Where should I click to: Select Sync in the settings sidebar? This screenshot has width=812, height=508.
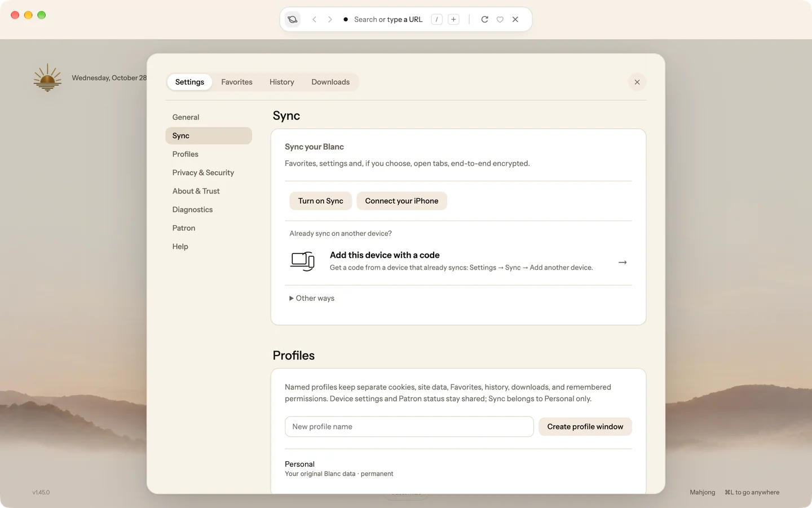(x=209, y=135)
